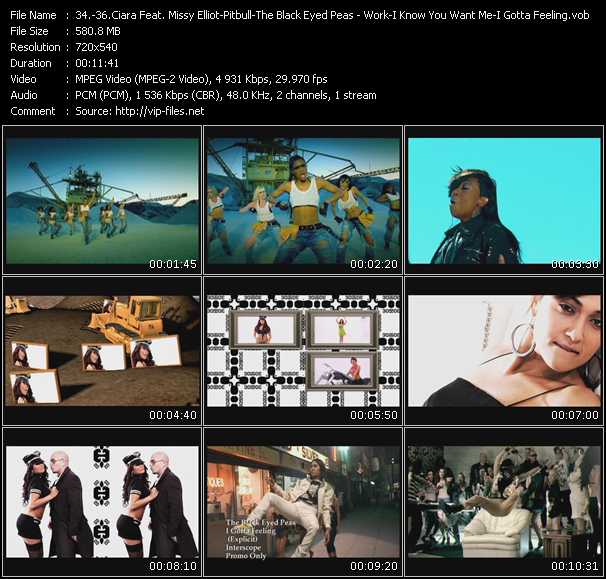Screen dimensions: 606x579
Task: Click the file size value 580.8 MB
Action: click(x=98, y=31)
